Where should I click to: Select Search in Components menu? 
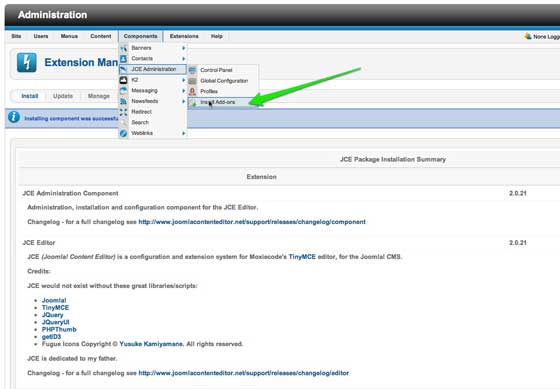pos(140,123)
